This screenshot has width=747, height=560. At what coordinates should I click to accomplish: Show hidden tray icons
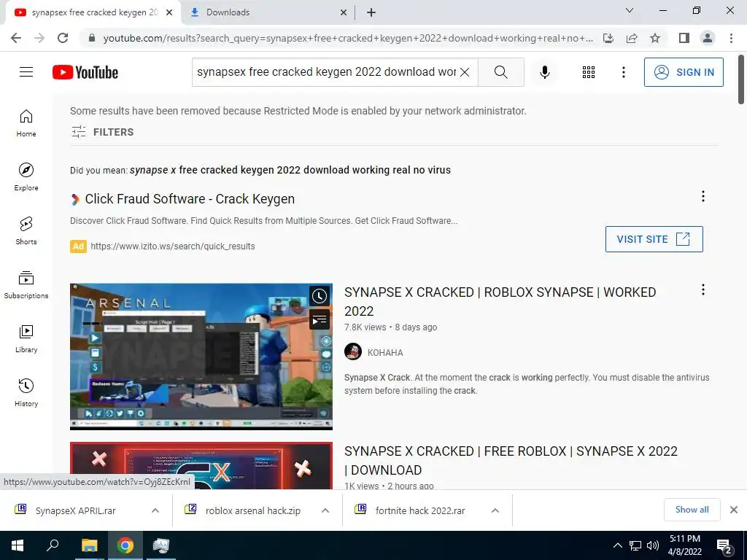(x=617, y=545)
